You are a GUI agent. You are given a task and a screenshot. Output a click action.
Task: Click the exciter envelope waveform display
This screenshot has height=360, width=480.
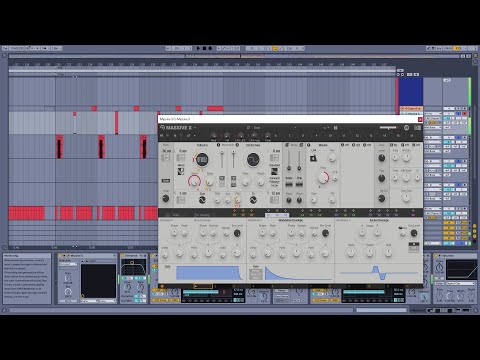tap(379, 273)
